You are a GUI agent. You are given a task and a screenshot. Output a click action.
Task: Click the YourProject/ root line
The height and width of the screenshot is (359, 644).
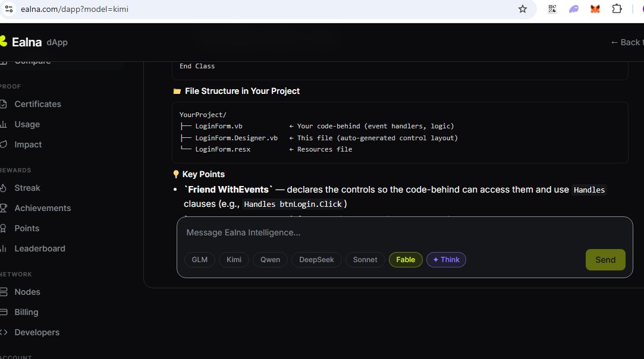[x=203, y=115]
